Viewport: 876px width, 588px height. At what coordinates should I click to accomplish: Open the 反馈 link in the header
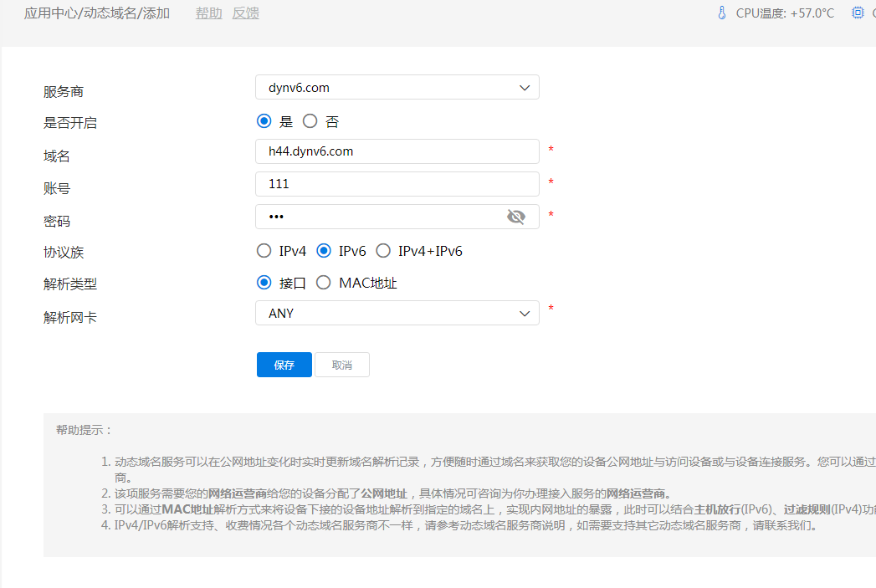245,13
